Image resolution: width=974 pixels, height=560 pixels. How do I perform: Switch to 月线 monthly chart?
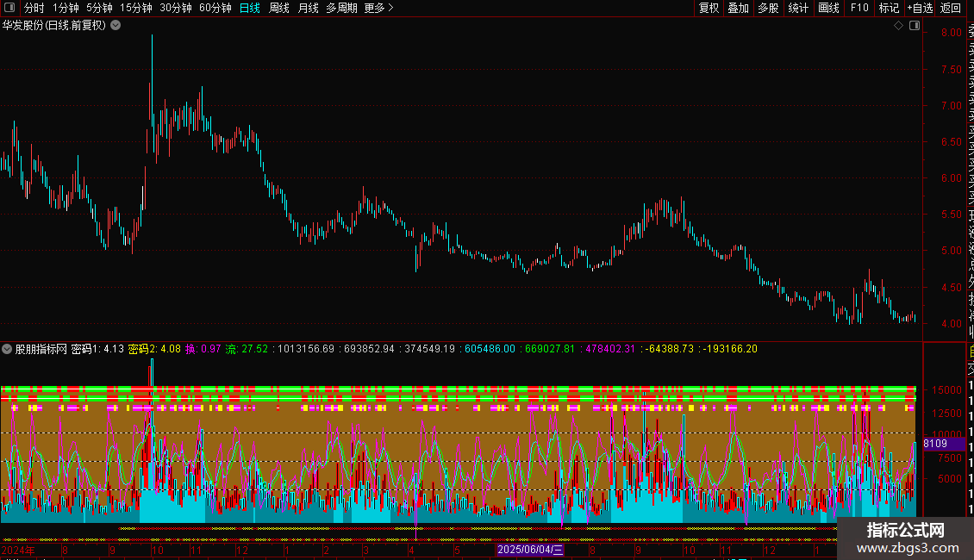308,8
